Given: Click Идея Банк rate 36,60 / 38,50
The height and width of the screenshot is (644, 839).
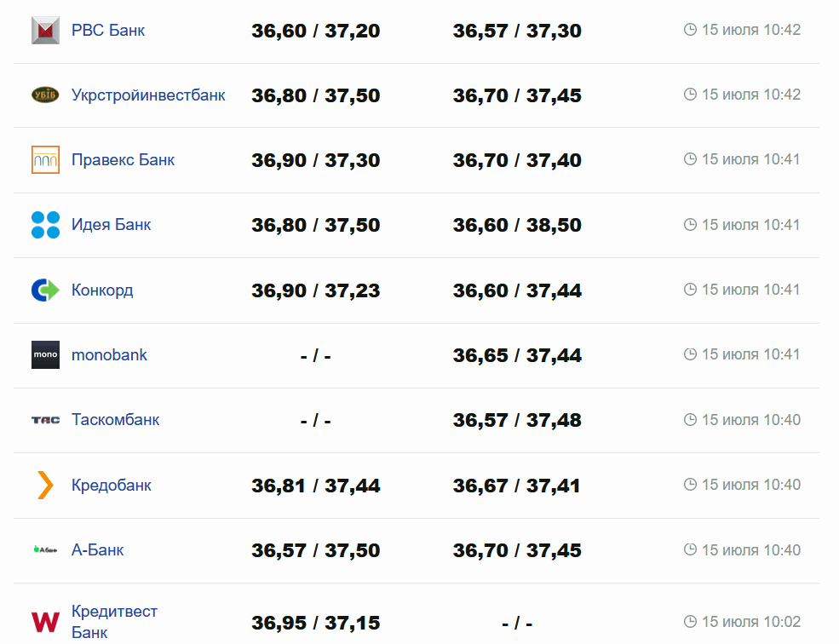Looking at the screenshot, I should pos(517,226).
